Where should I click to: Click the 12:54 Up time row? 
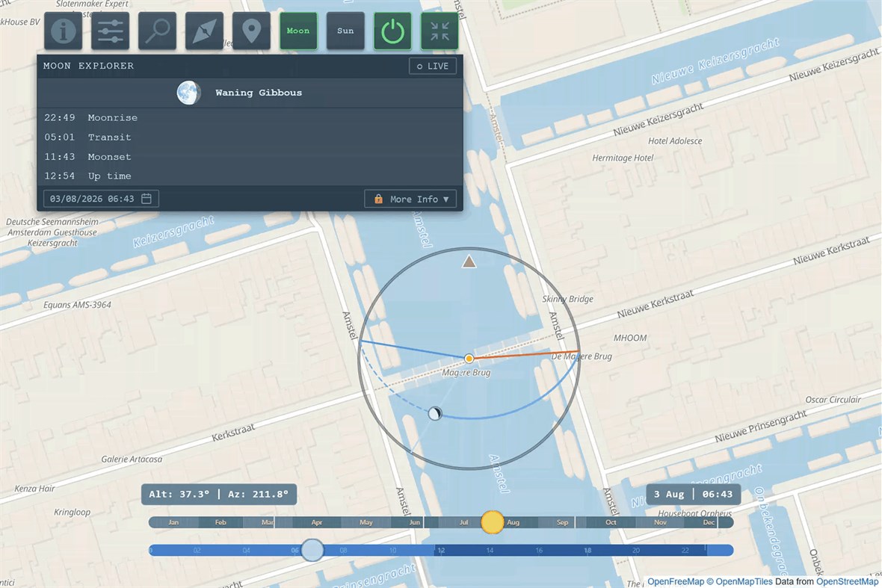click(x=250, y=176)
